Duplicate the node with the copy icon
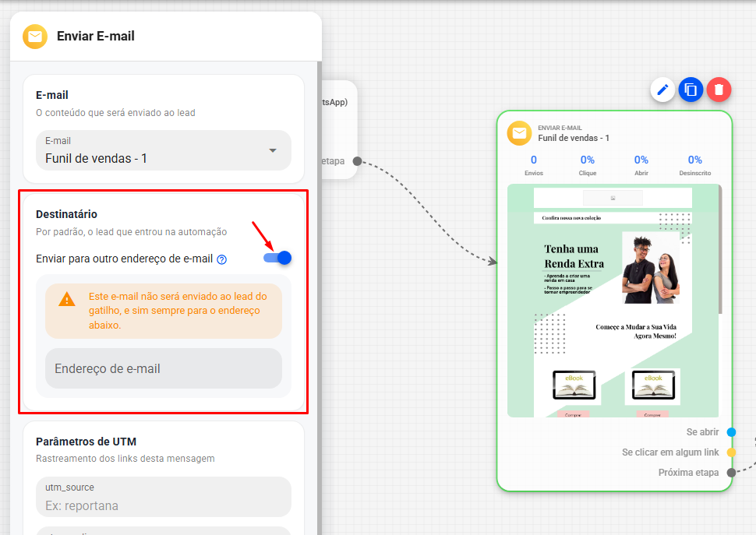756x535 pixels. tap(691, 90)
